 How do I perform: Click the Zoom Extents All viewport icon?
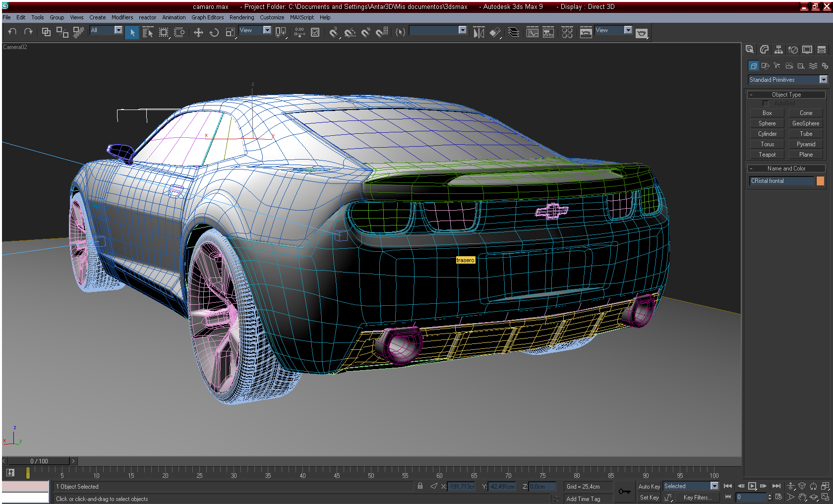(x=825, y=486)
